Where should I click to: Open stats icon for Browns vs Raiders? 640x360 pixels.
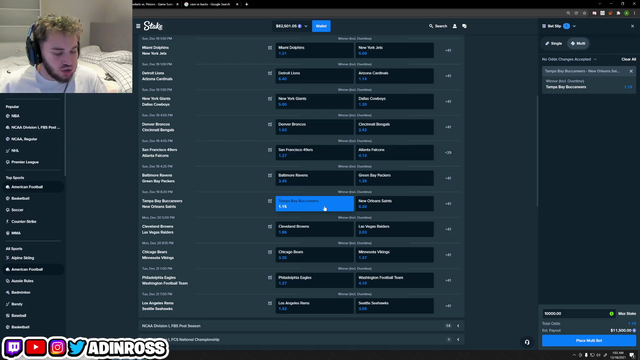coord(270,227)
